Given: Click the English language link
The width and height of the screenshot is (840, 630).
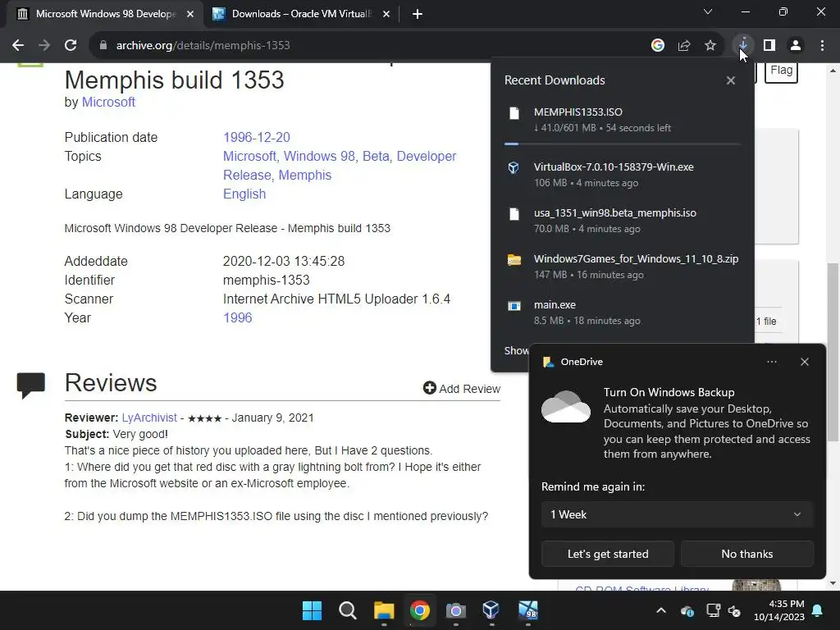Looking at the screenshot, I should 244,194.
